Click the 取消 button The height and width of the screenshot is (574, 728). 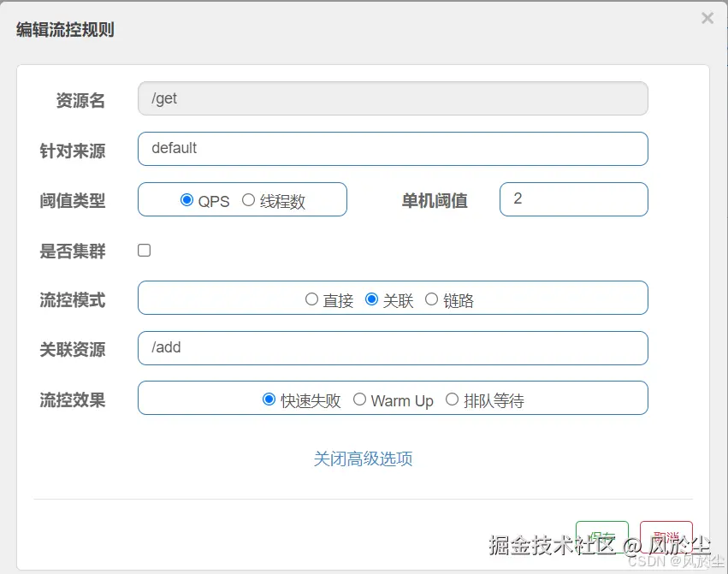click(667, 535)
